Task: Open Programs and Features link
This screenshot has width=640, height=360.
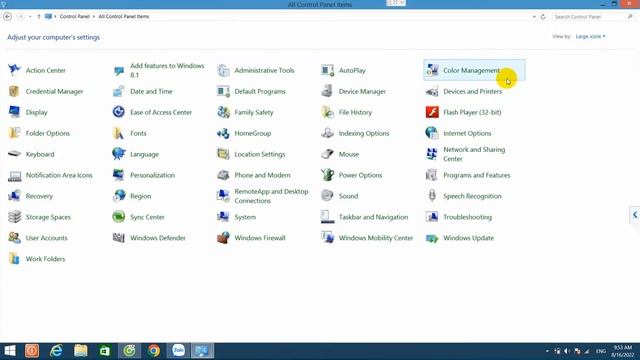Action: [x=477, y=175]
